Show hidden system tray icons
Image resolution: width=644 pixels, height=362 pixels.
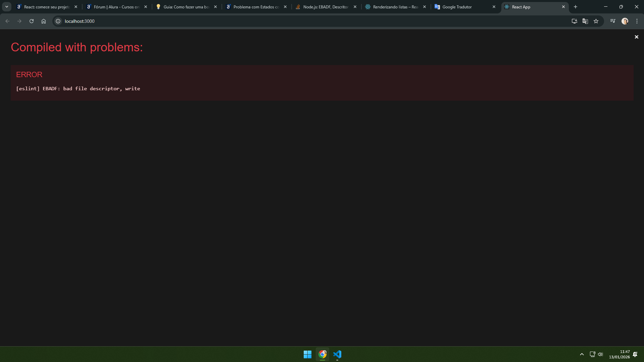coord(582,354)
